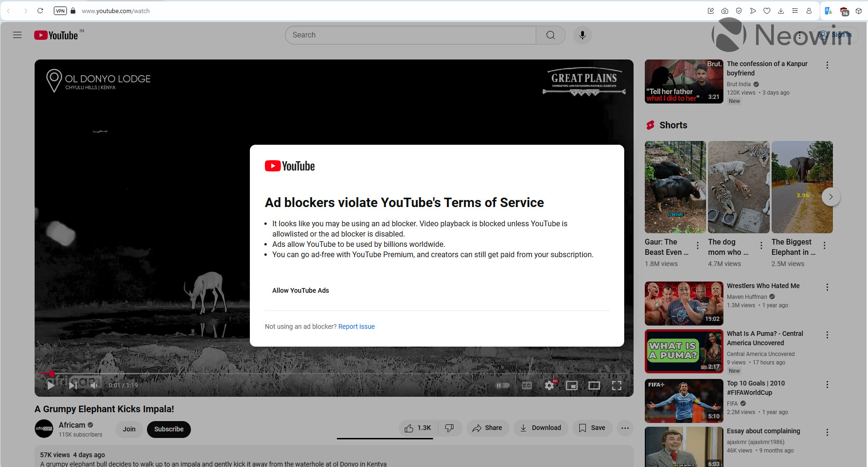Click on the video progress bar
Viewport: 868px width, 467px height.
[281, 374]
